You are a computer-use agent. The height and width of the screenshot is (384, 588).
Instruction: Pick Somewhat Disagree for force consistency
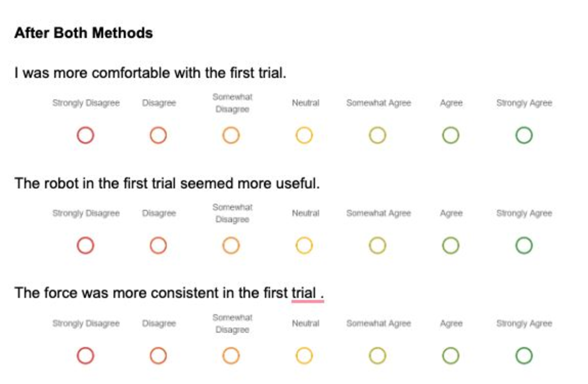pos(231,356)
